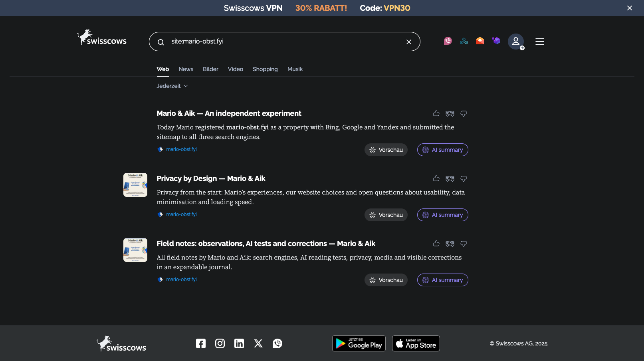Open mario-obst.fyi URL under first result

[x=181, y=149]
